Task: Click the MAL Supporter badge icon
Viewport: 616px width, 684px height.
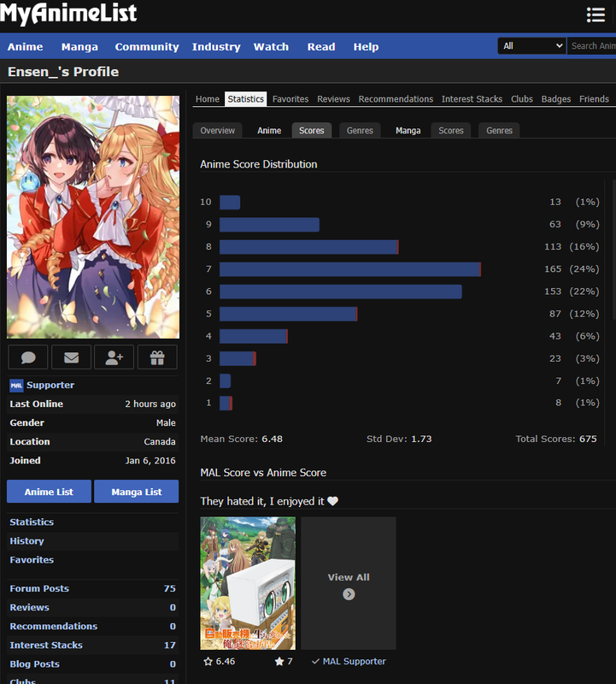Action: 16,386
